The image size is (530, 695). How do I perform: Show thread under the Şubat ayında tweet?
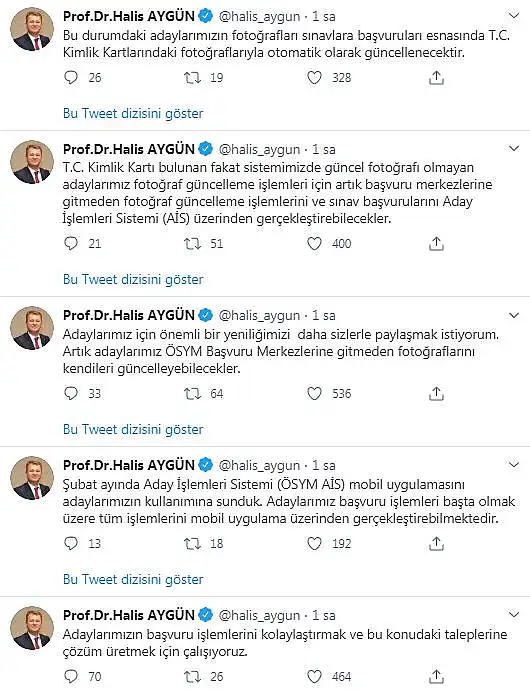pyautogui.click(x=133, y=579)
